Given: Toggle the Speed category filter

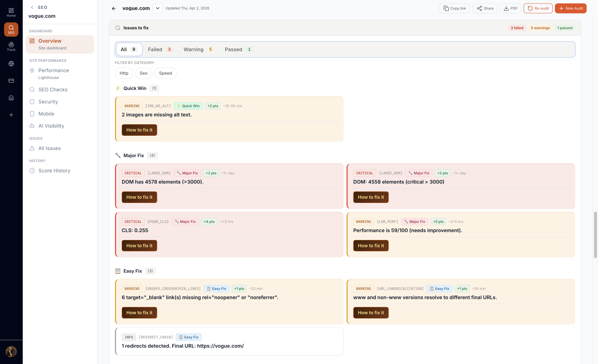Looking at the screenshot, I should pos(166,73).
